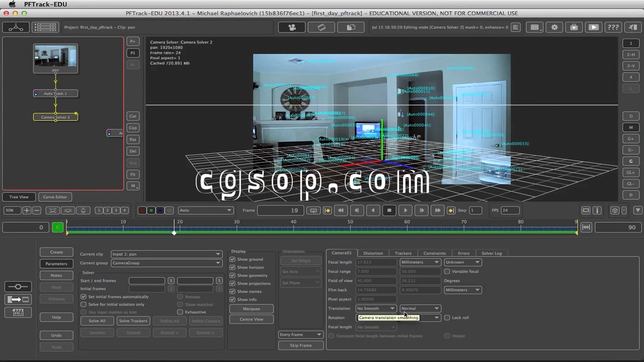Click the timeline at frame 50

350,228
